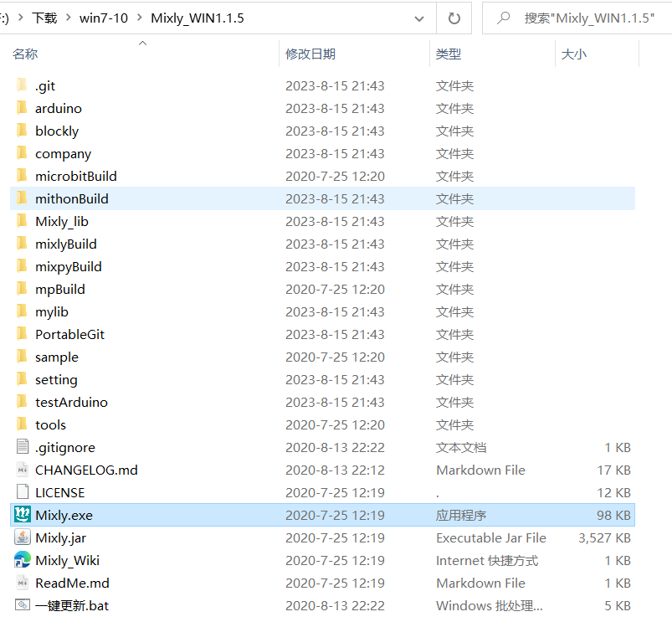Click the Mixly.exe application icon

(23, 514)
